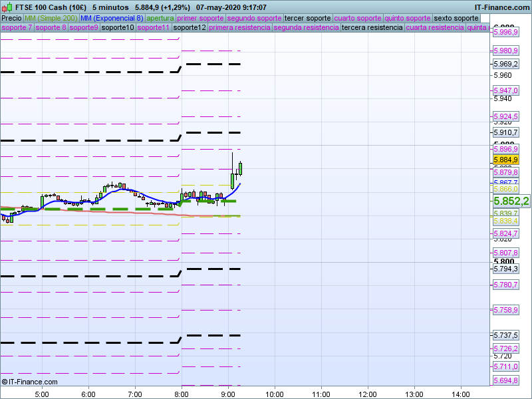The image size is (532, 399).
Task: Click the cuarto soporte label
Action: [358, 18]
